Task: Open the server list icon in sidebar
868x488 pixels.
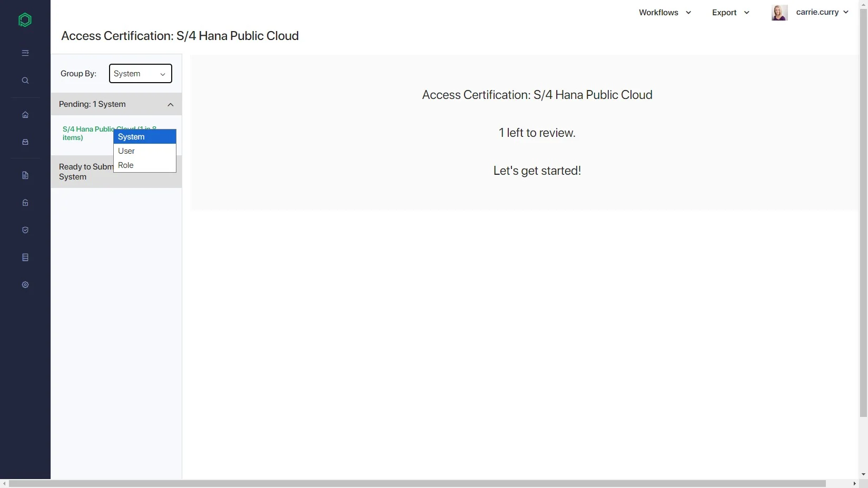Action: click(25, 257)
